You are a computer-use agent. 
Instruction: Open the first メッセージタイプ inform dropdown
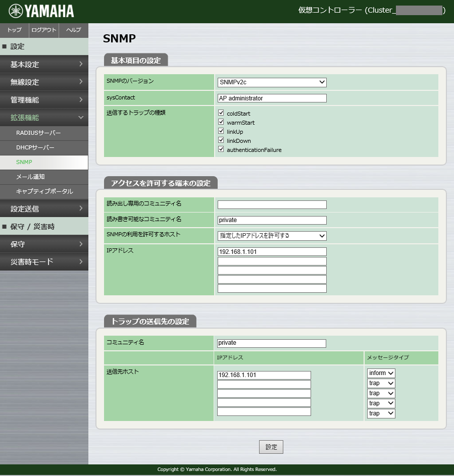point(381,373)
